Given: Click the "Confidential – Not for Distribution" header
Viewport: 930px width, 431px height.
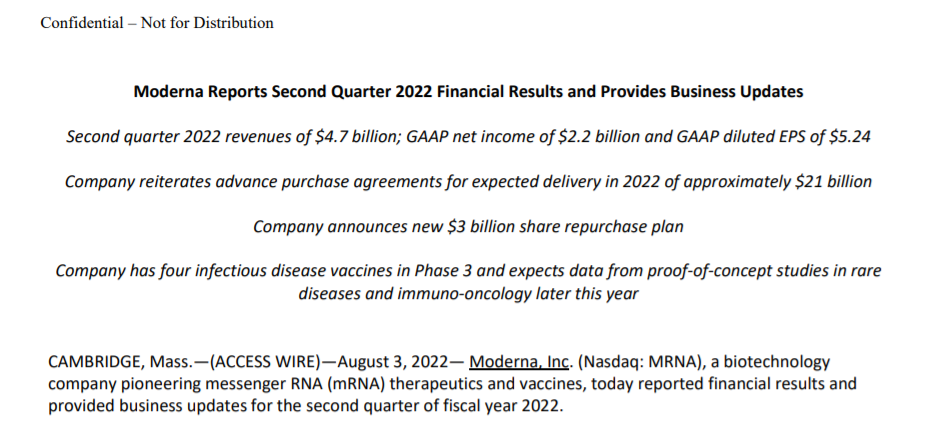Looking at the screenshot, I should [x=157, y=22].
